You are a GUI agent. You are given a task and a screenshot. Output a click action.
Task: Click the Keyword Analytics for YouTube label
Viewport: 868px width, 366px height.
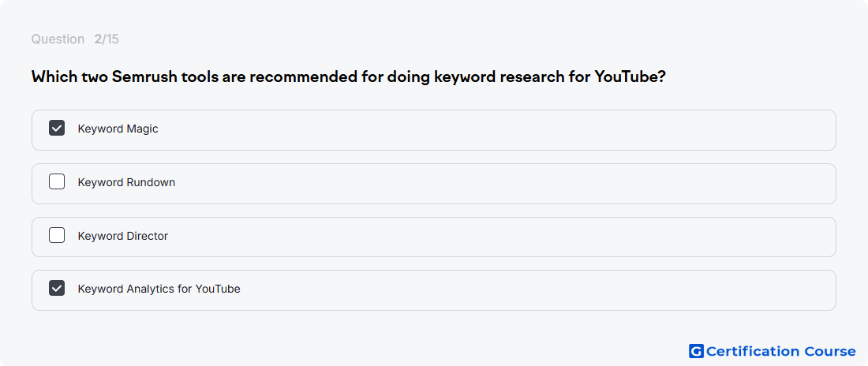[x=159, y=289]
